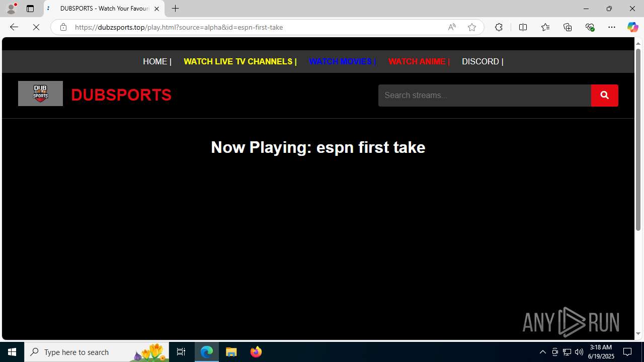Show hidden system tray icons

[542, 352]
